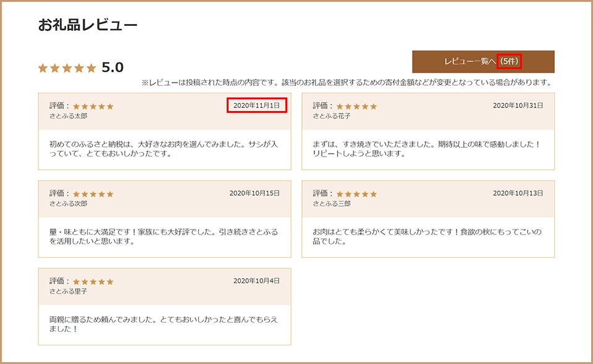Click the review text starting 量・味ともに大満足
593x364 pixels.
pyautogui.click(x=163, y=236)
